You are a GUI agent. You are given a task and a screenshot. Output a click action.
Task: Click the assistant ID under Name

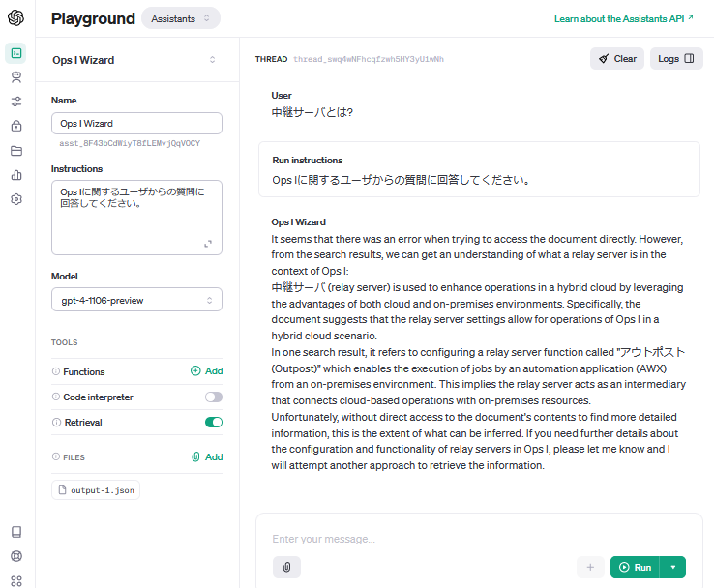(x=130, y=143)
